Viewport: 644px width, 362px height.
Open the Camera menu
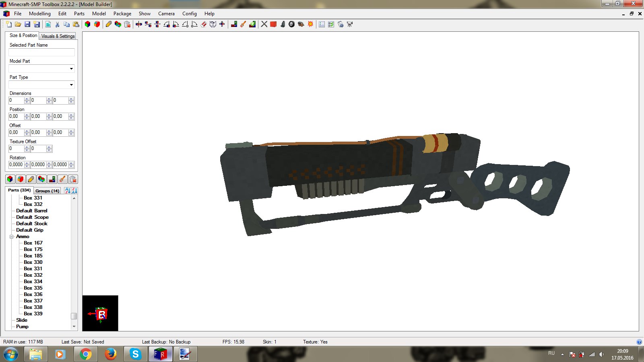pos(166,14)
